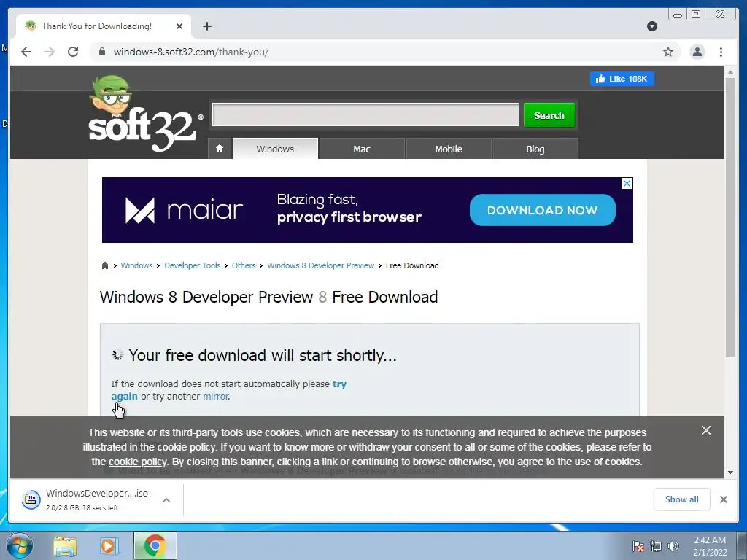Viewport: 747px width, 560px height.
Task: Expand the download item options chevron
Action: [166, 500]
